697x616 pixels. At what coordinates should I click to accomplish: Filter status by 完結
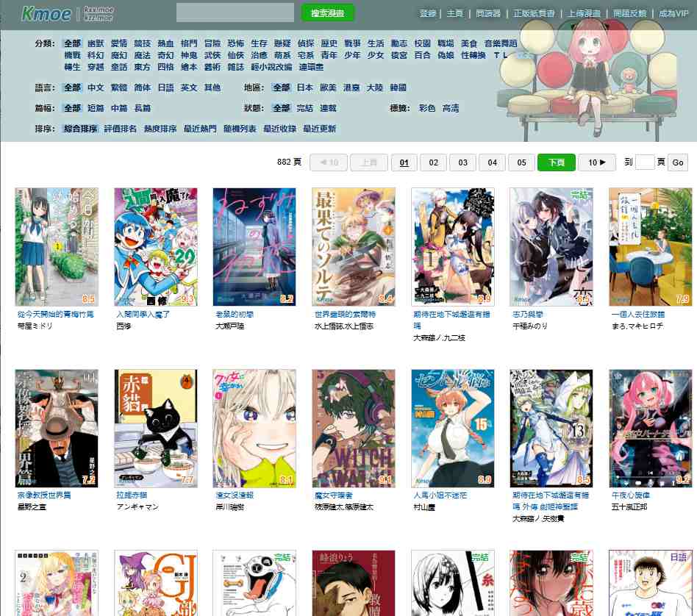tap(305, 108)
